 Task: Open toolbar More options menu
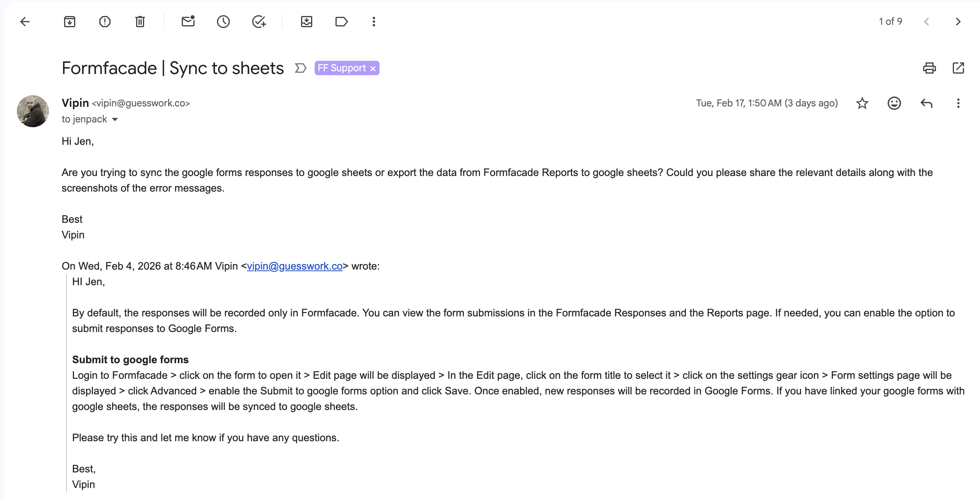click(x=374, y=22)
